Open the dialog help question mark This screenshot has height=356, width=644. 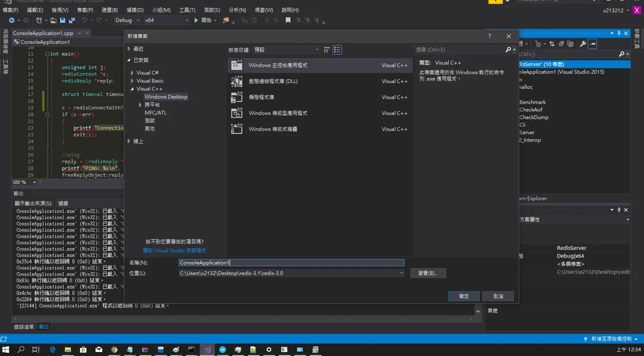489,36
